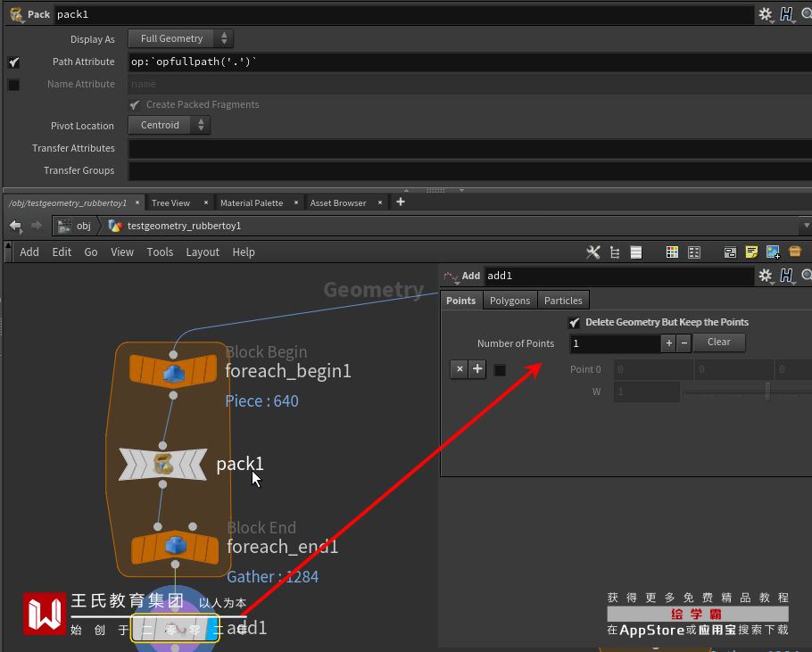Close the Material Palette pane tab
812x652 pixels.
pos(296,202)
